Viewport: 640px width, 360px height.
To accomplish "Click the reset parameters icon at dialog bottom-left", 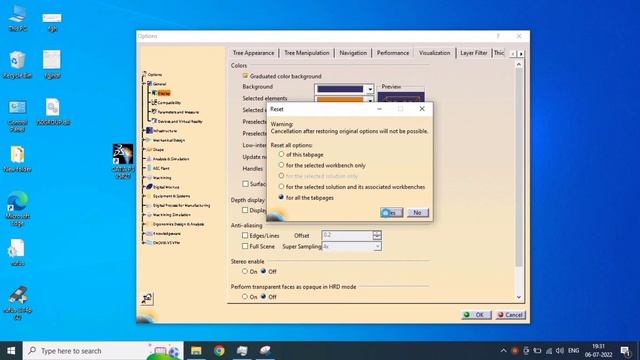I will click(x=147, y=299).
